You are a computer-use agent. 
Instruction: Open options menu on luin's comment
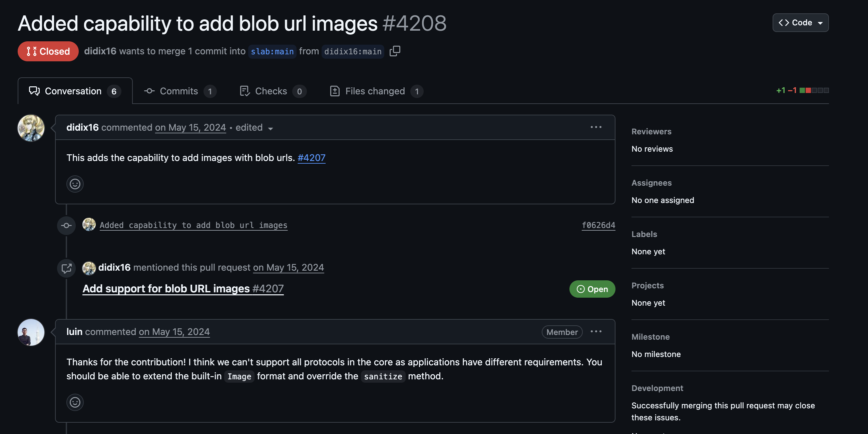tap(596, 332)
